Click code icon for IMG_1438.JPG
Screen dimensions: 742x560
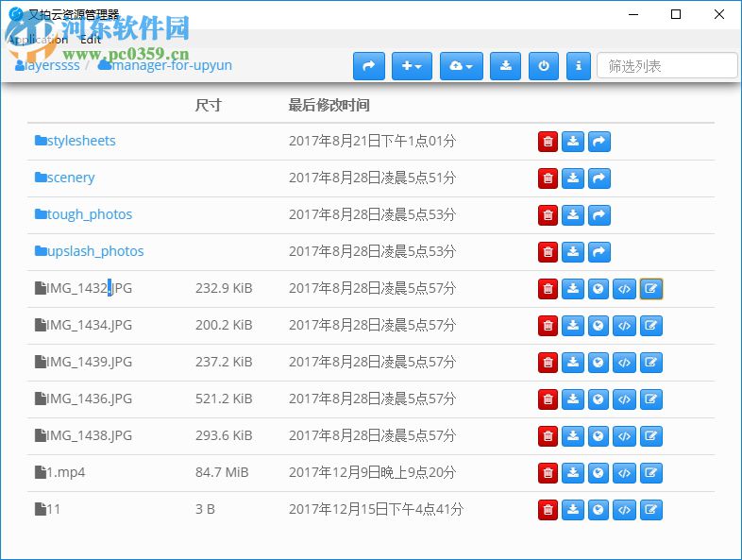(624, 436)
